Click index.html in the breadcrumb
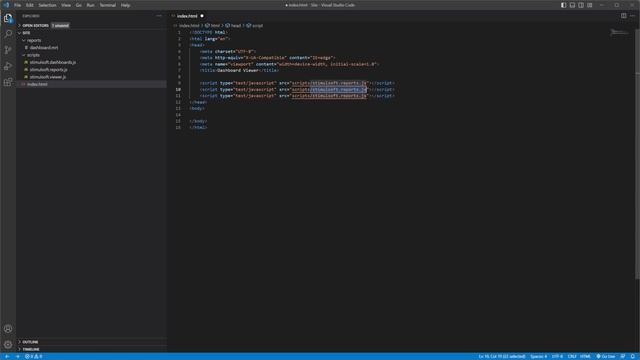Image resolution: width=640 pixels, height=360 pixels. pyautogui.click(x=189, y=25)
